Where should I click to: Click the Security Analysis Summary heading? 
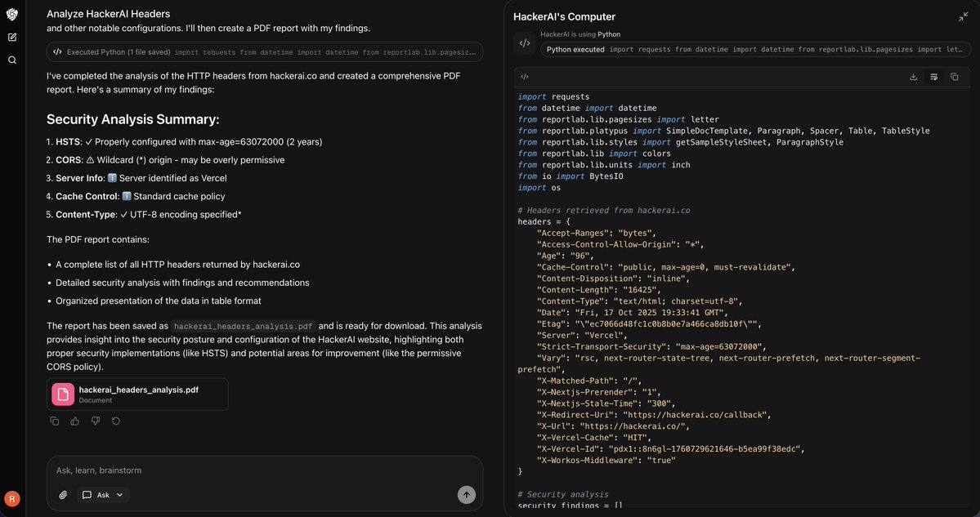click(x=133, y=119)
